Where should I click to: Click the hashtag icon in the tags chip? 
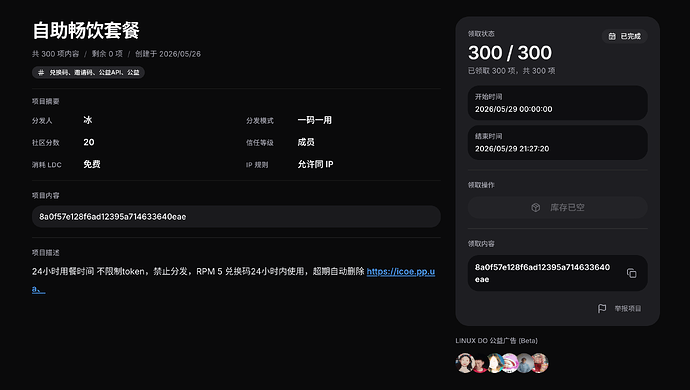(x=41, y=72)
